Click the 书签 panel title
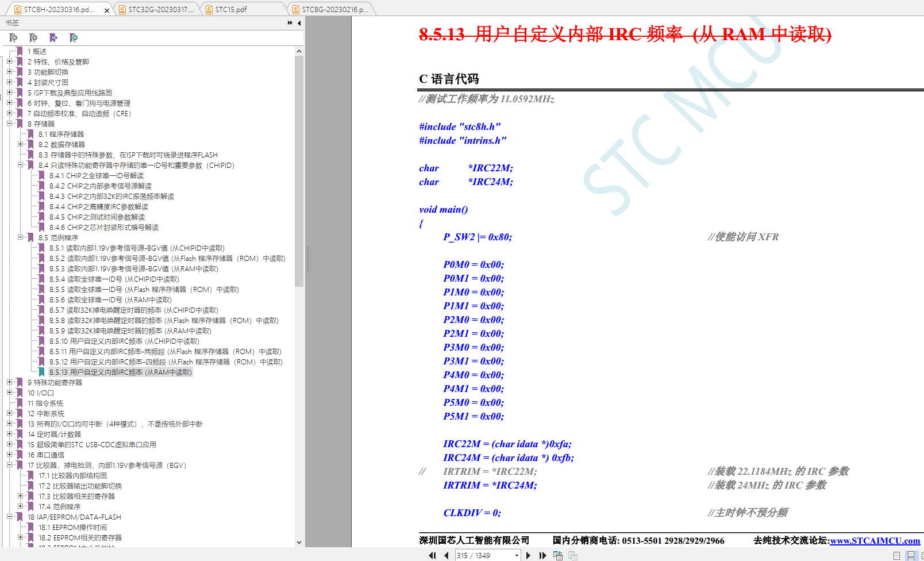The image size is (924, 561). (x=12, y=23)
